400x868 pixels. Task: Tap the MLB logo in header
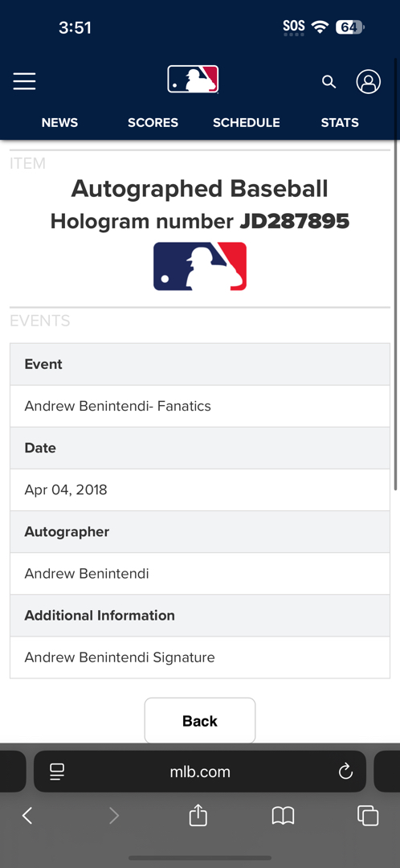(193, 79)
